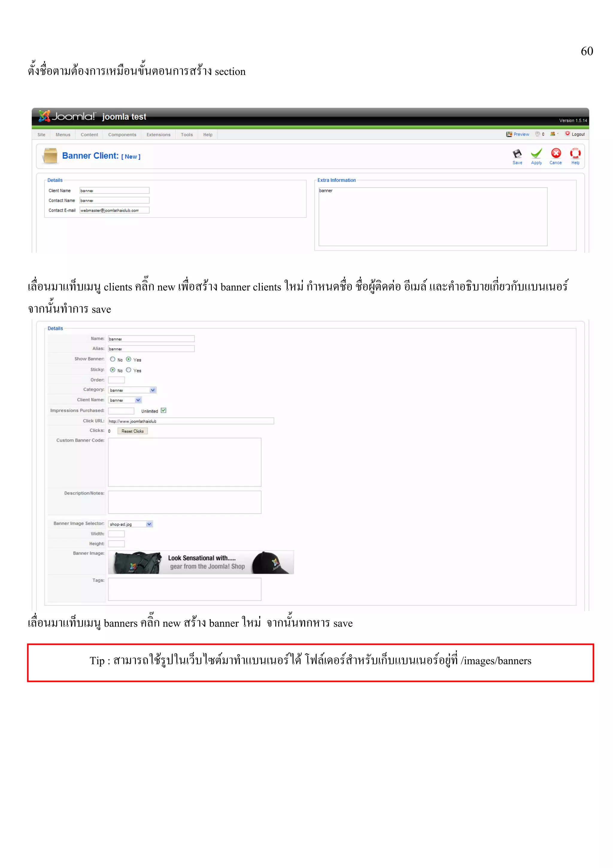This screenshot has height=868, width=613.
Task: Click the Contact Name input field
Action: point(114,200)
